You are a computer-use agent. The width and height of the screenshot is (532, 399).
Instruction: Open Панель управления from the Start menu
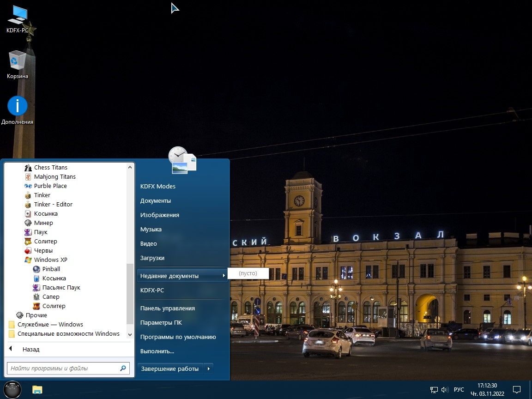point(168,308)
